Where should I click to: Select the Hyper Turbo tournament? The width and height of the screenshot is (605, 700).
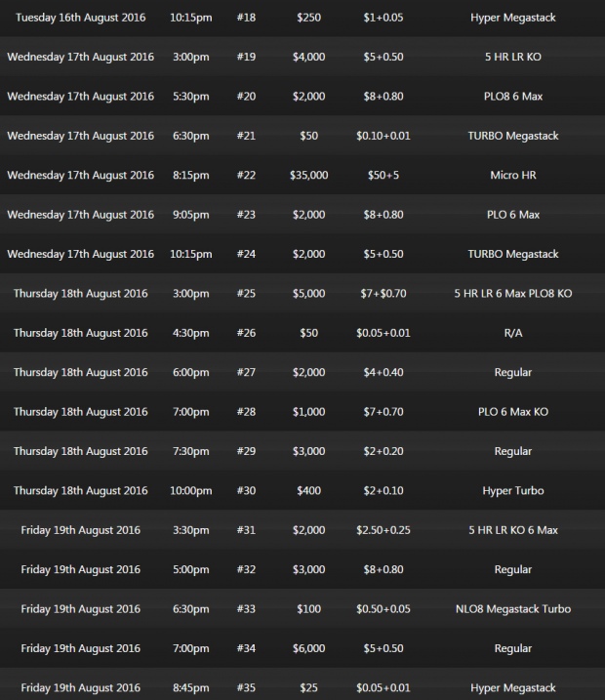pos(512,491)
